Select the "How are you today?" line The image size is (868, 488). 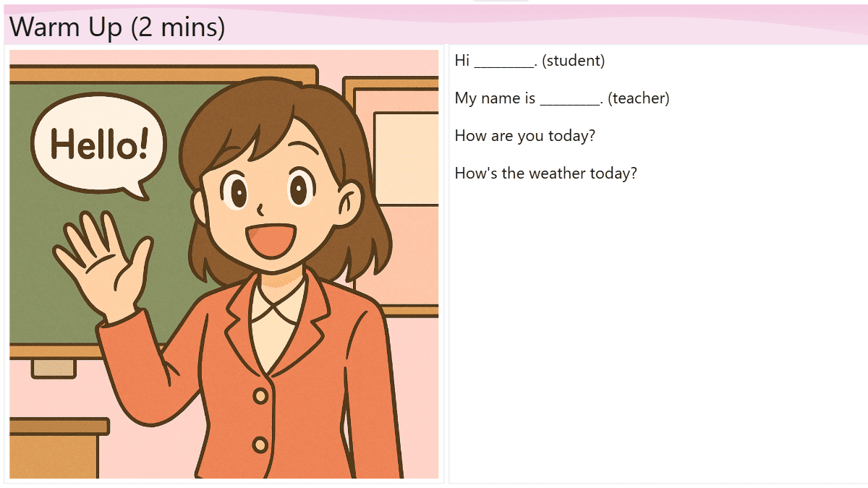tap(524, 136)
